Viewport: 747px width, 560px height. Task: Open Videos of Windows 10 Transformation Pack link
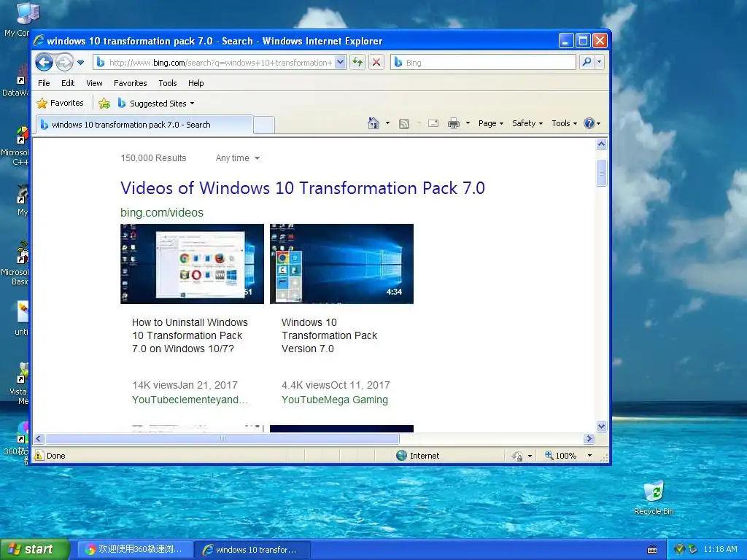(303, 188)
